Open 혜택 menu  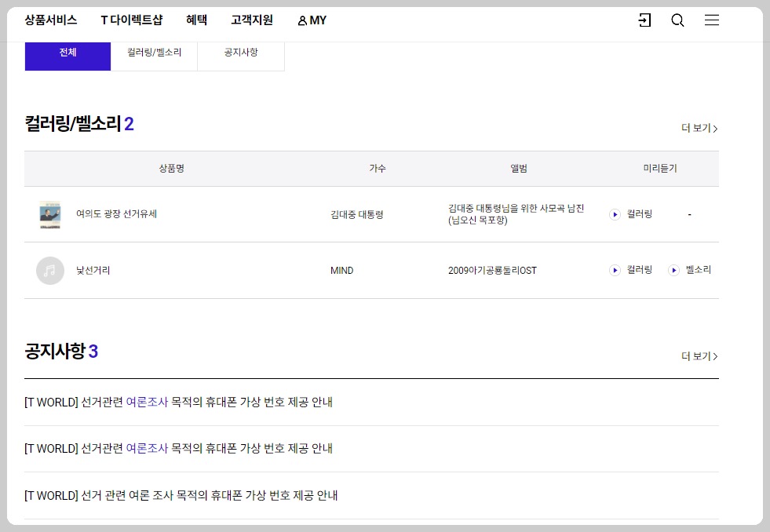[x=196, y=20]
